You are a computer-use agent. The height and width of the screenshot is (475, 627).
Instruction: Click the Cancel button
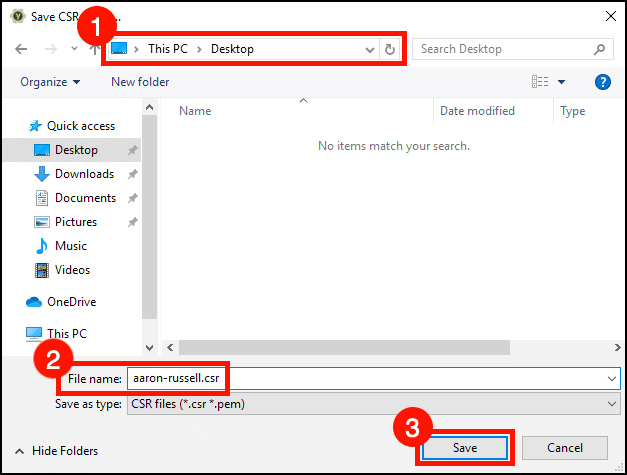pos(565,448)
